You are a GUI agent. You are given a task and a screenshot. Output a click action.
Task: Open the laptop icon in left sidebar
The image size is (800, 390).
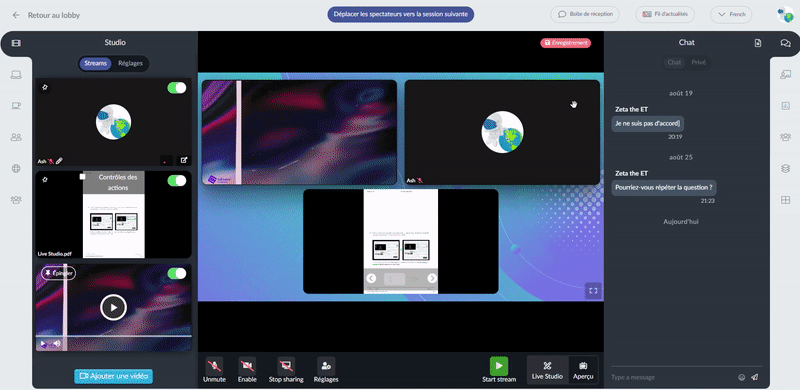pyautogui.click(x=16, y=75)
